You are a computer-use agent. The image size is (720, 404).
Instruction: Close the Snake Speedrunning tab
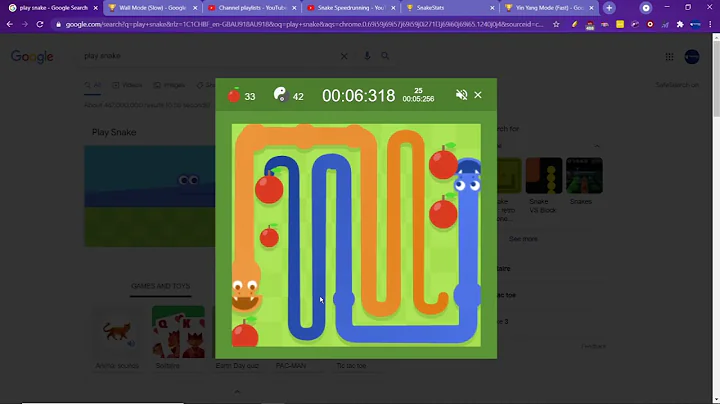tap(393, 8)
